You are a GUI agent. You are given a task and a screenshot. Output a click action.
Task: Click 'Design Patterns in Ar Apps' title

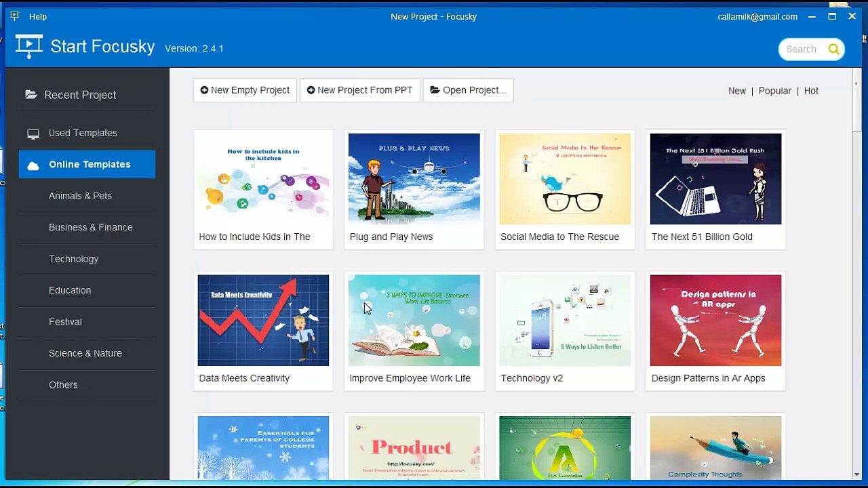708,378
